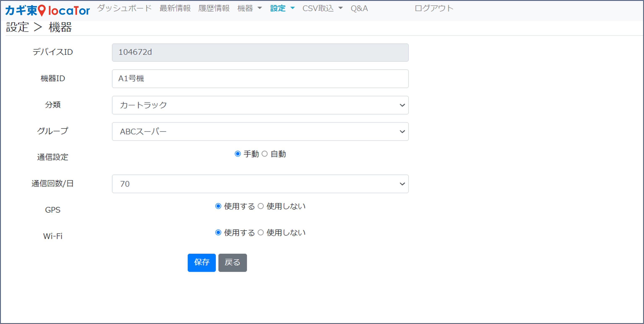Screen dimensions: 644x324
Task: Choose 使用しない for Wi-Fi
Action: coord(260,233)
